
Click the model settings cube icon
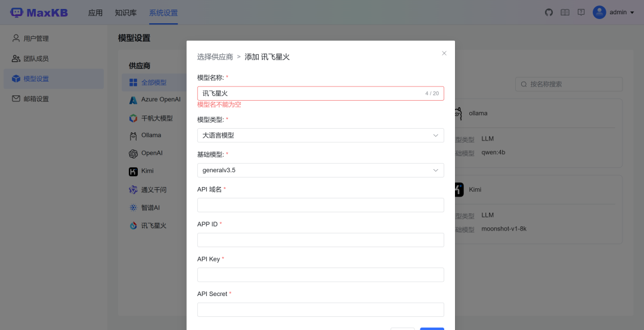[x=16, y=79]
